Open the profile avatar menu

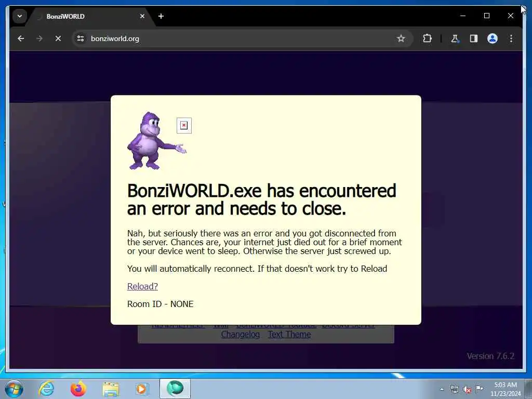click(493, 38)
